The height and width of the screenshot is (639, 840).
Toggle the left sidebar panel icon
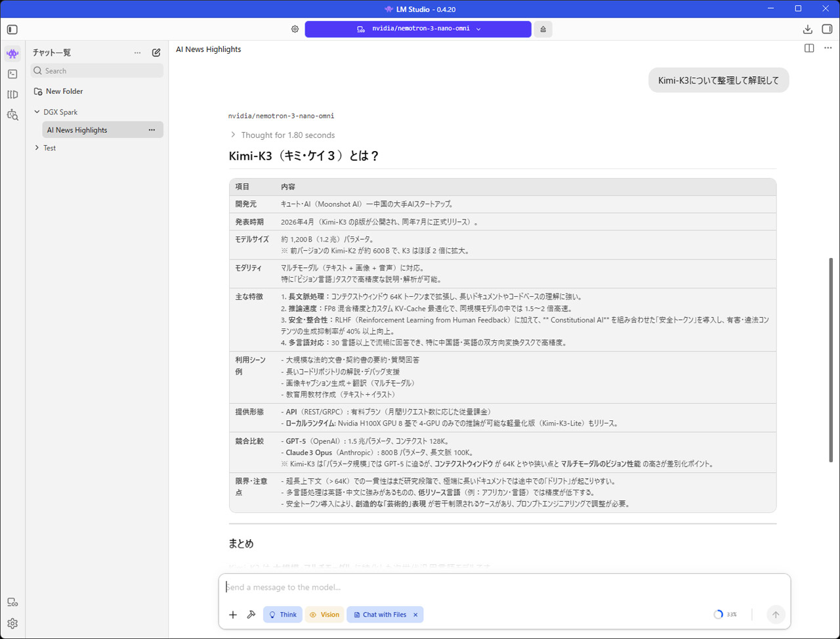[x=12, y=30]
